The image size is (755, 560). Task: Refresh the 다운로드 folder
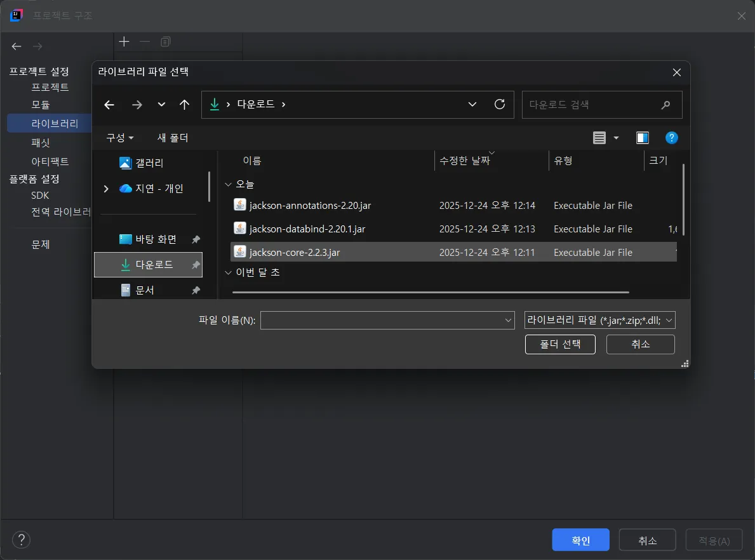[500, 105]
